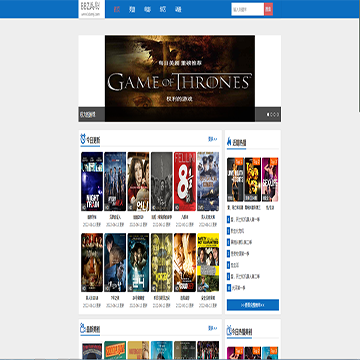Open the yellow poster with grid of faces
This screenshot has height=360, width=360.
[162, 263]
